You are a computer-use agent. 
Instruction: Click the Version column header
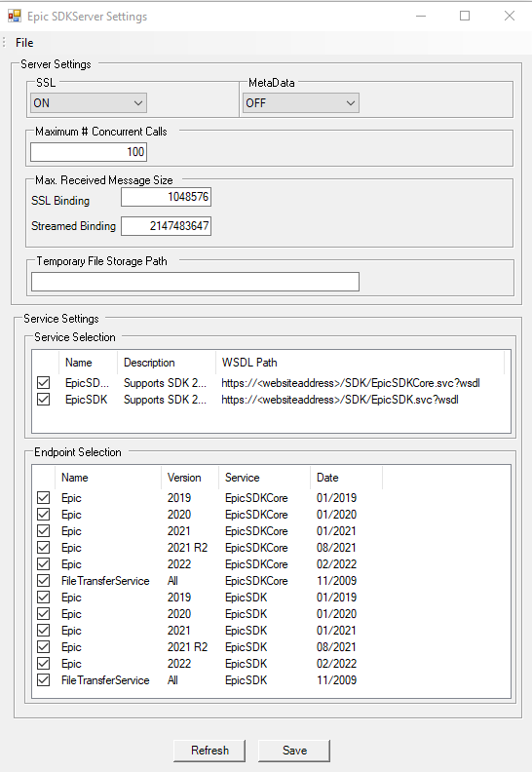coord(190,478)
